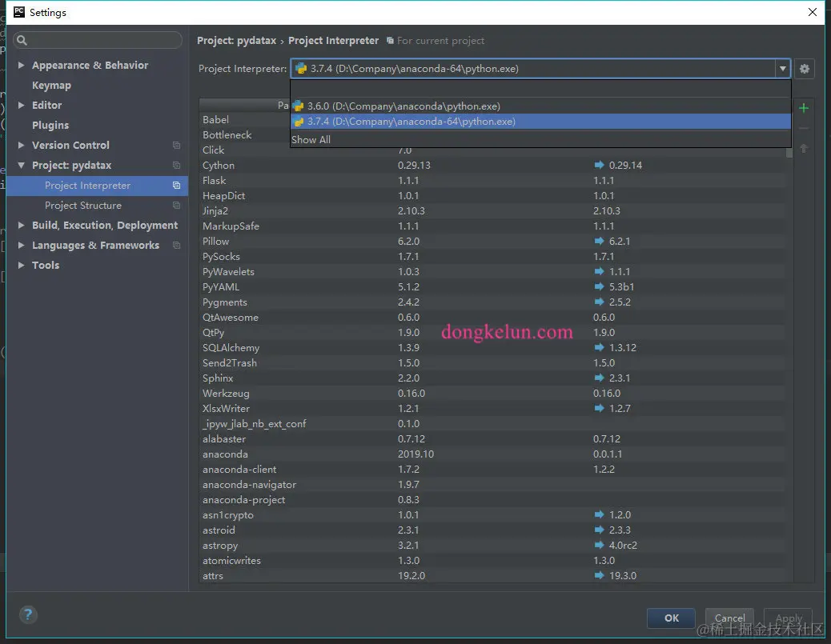Image resolution: width=831 pixels, height=644 pixels.
Task: Click the upgrade package up-arrow icon
Action: pos(804,148)
